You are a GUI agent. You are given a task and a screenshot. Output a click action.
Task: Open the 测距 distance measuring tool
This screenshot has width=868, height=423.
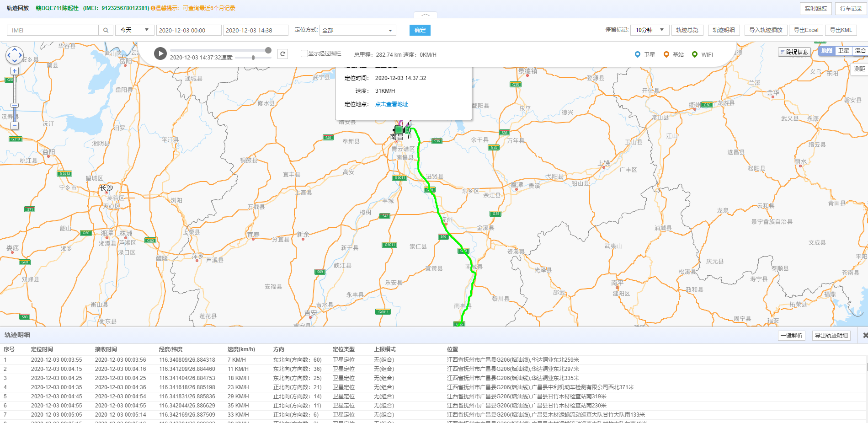tap(859, 69)
